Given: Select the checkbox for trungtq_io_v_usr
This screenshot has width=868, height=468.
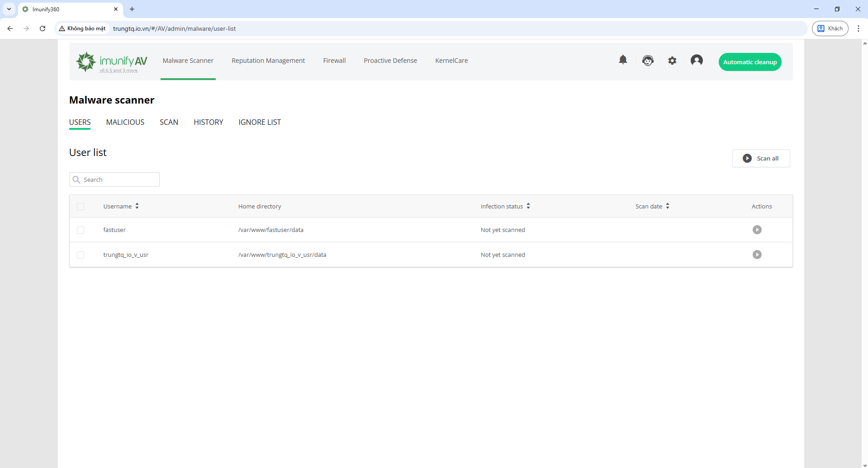Looking at the screenshot, I should click(x=81, y=255).
